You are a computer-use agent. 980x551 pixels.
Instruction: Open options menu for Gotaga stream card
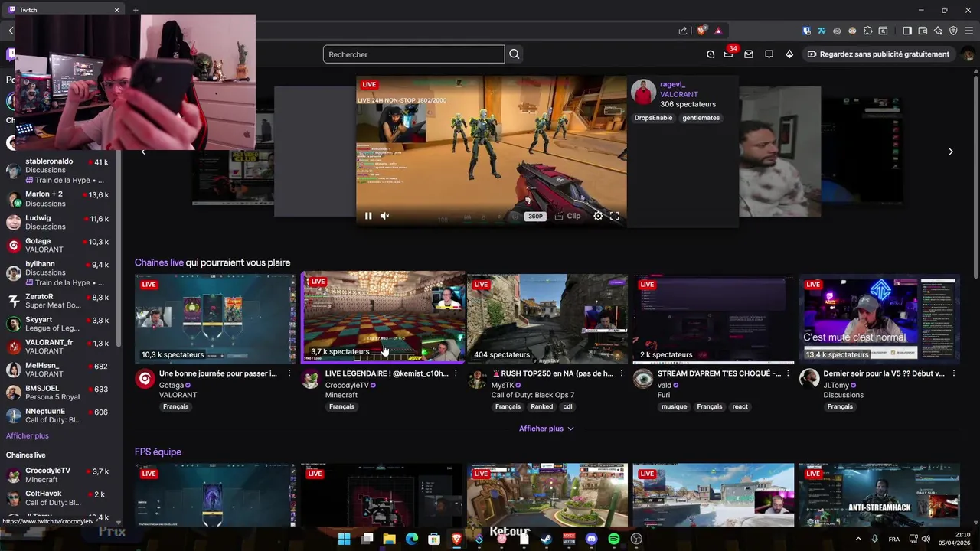tap(289, 373)
